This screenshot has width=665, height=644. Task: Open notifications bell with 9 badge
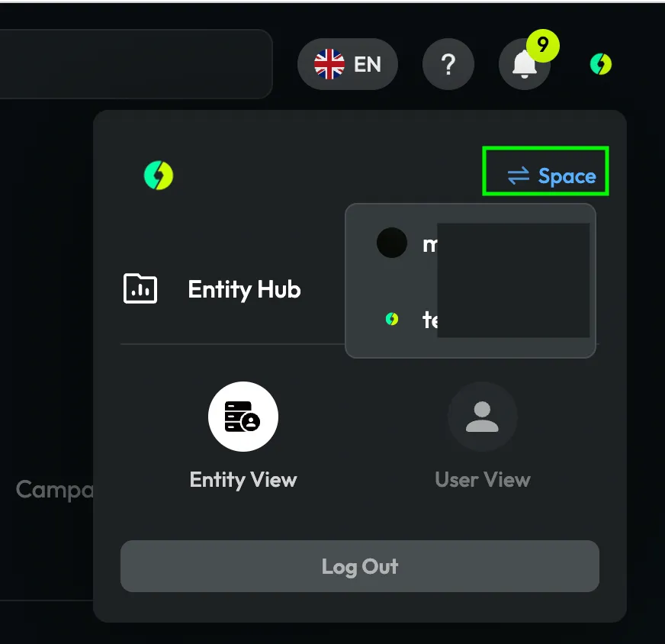[525, 64]
